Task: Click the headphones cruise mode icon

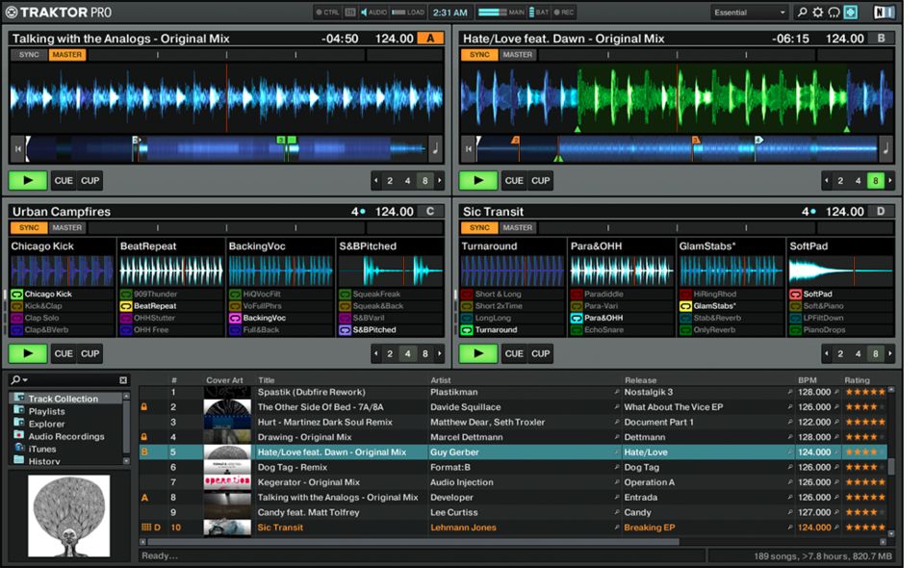Action: (x=834, y=13)
